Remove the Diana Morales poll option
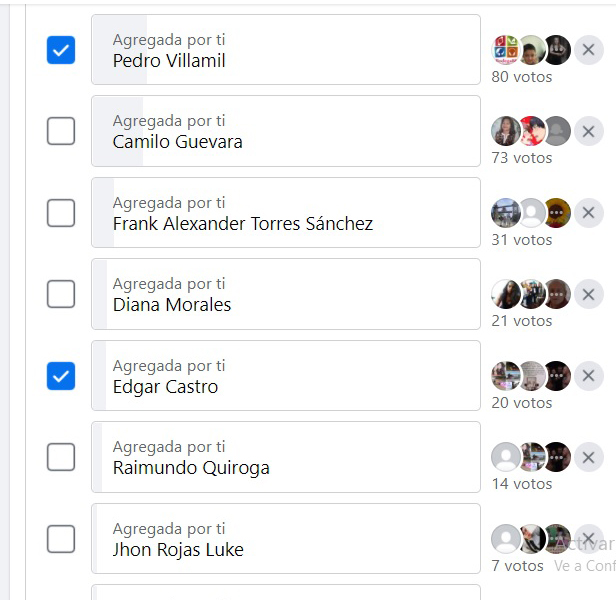Screen dimensions: 616x600 pos(588,294)
